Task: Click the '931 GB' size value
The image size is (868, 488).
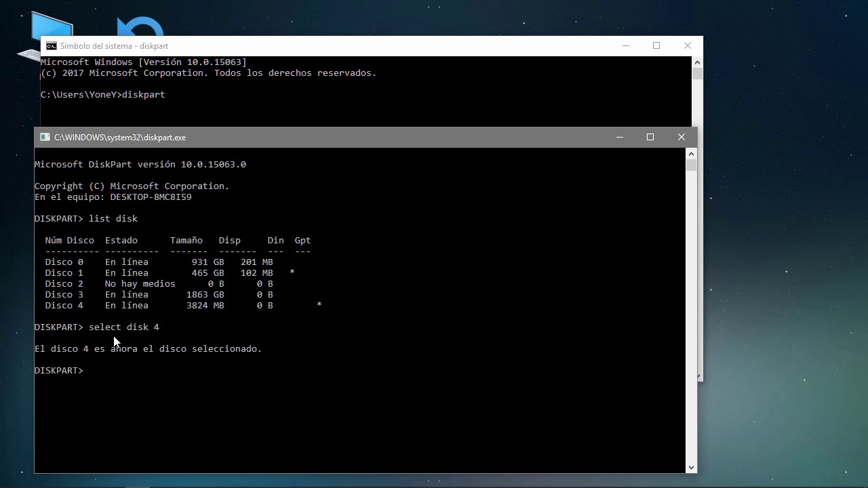Action: 208,262
